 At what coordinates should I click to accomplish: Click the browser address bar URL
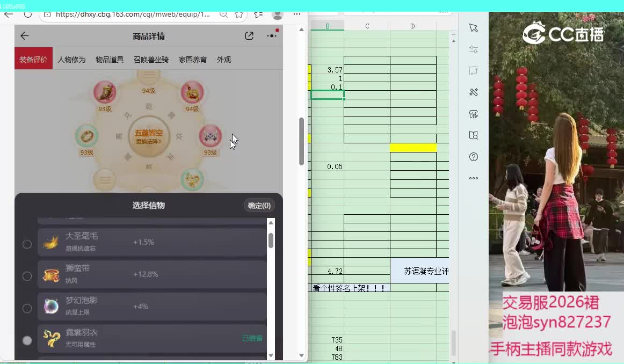point(133,14)
